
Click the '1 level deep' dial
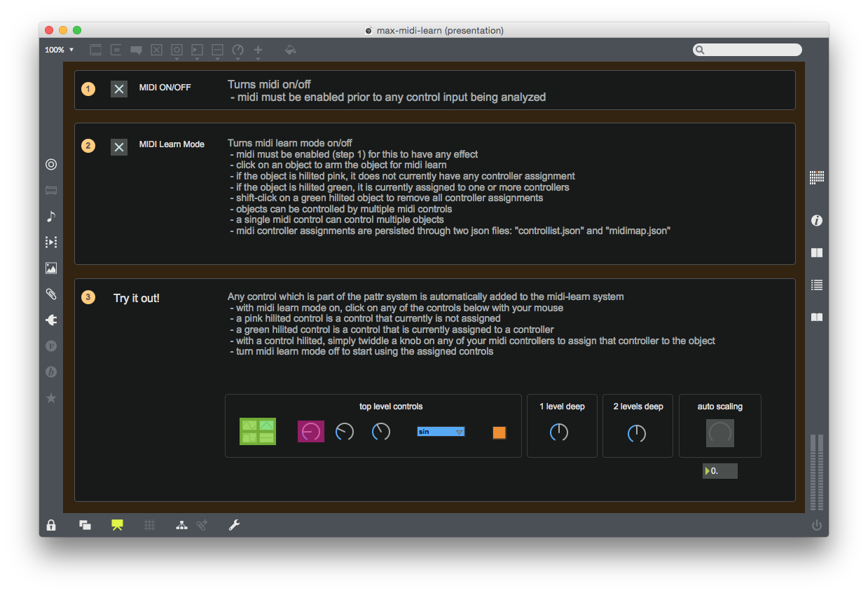point(559,432)
